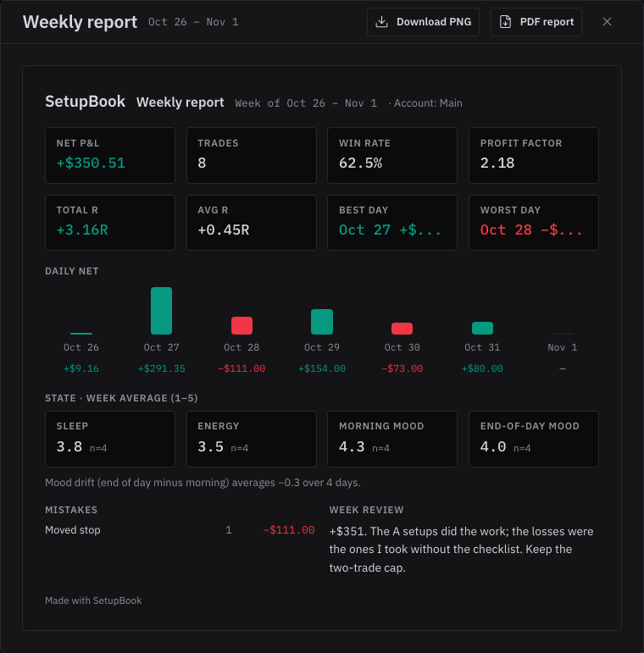Viewport: 644px width, 653px height.
Task: Click the WORST DAY value Oct 28
Action: pyautogui.click(x=530, y=230)
